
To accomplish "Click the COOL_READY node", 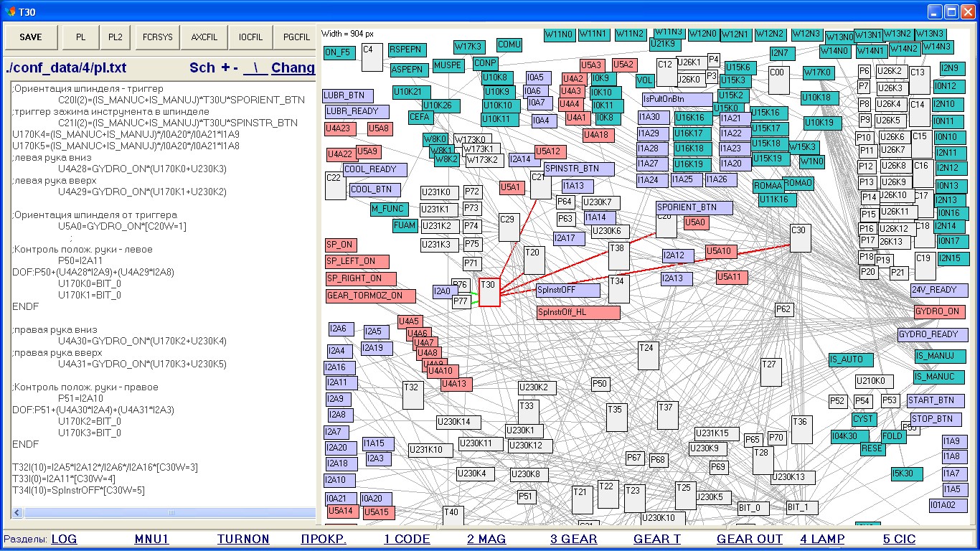I will pos(374,169).
